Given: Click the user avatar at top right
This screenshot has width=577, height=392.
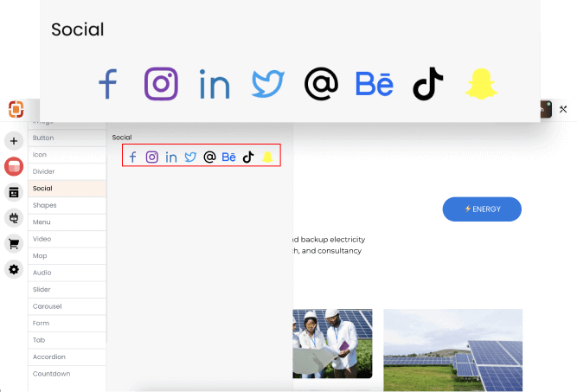Looking at the screenshot, I should [546, 109].
